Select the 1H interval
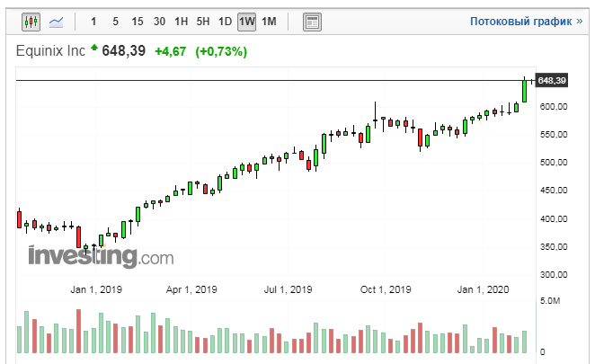This screenshot has width=595, height=364. pyautogui.click(x=181, y=22)
